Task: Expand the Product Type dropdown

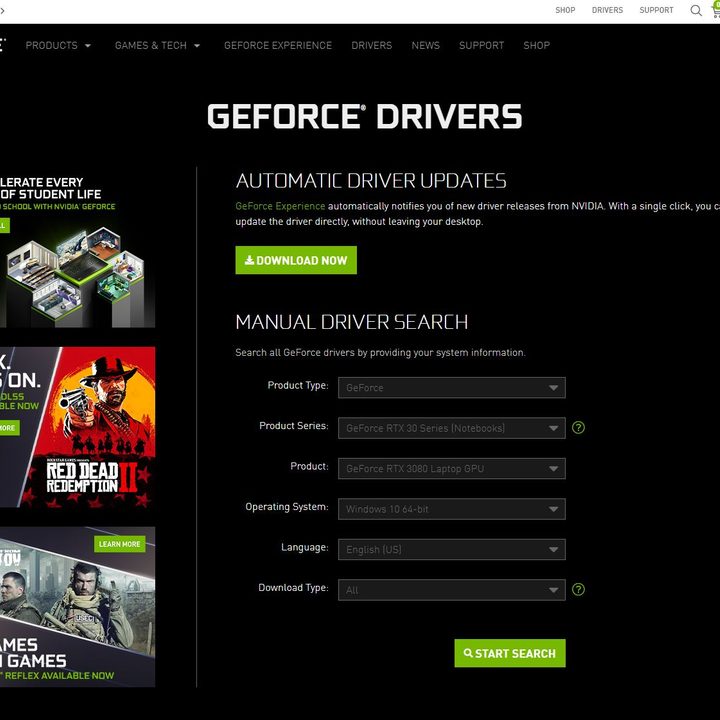Action: pyautogui.click(x=451, y=388)
